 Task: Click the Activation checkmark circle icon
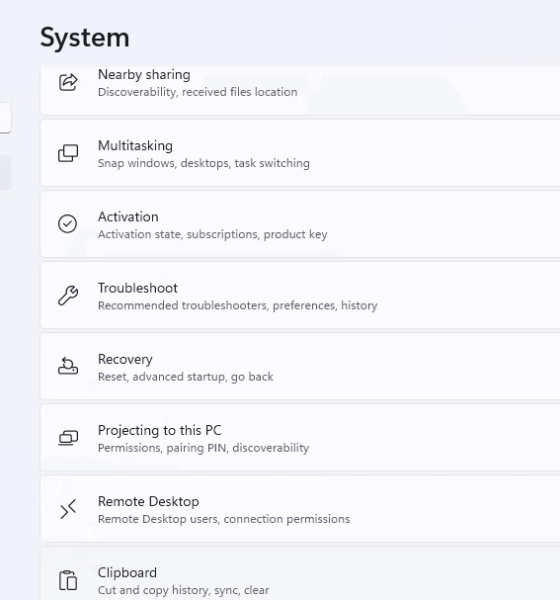(67, 224)
